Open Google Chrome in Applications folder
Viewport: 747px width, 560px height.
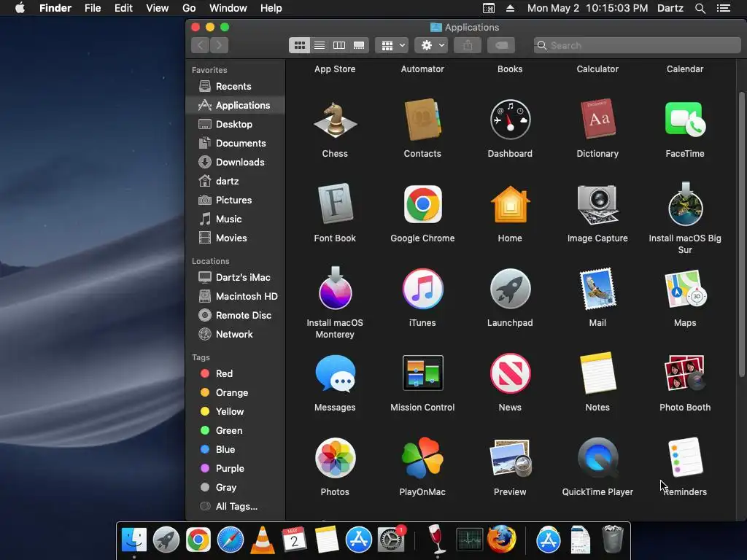[422, 204]
